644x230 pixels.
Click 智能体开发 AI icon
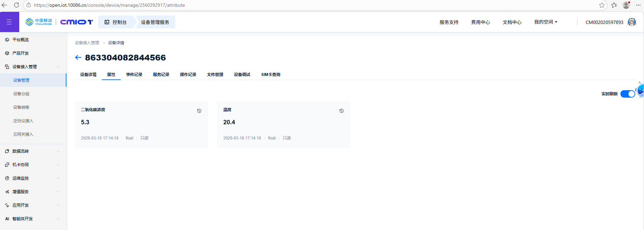(7, 219)
